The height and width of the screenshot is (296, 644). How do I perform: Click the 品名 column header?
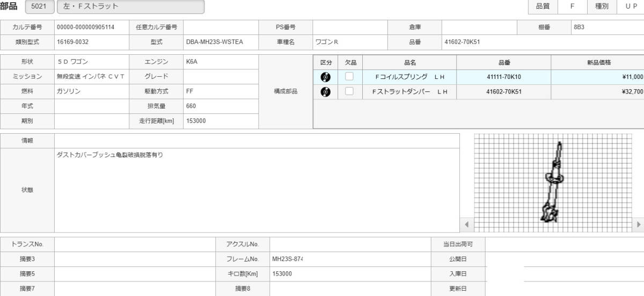409,62
